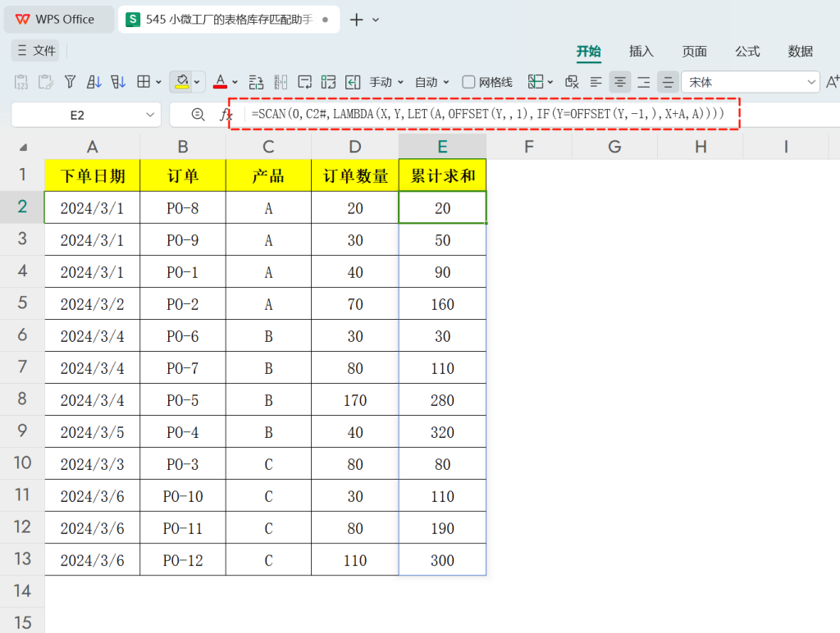Create a new tab with plus button
The height and width of the screenshot is (633, 840).
coord(356,20)
